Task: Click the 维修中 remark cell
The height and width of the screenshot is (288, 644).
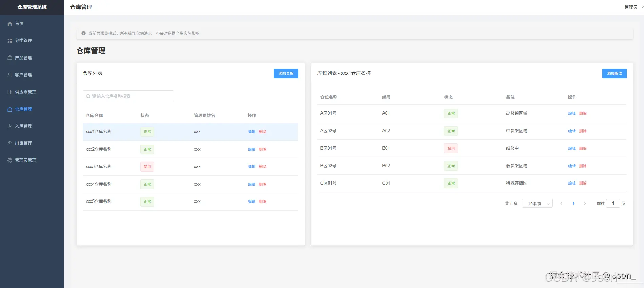Action: pos(512,148)
